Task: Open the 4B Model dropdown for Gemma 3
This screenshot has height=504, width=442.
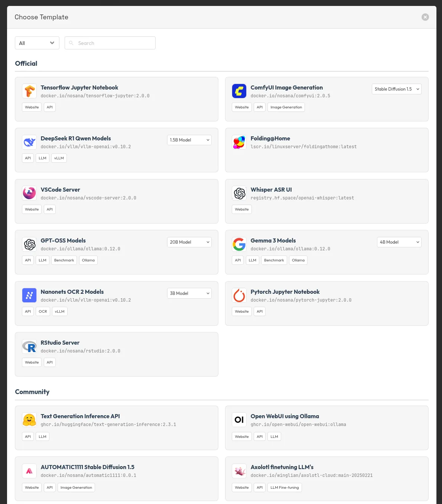Action: coord(399,242)
